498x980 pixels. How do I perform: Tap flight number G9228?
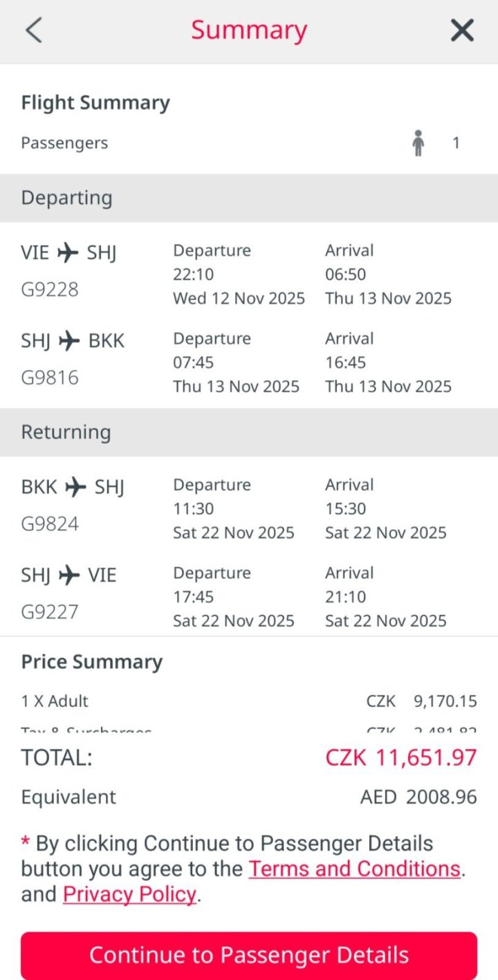(50, 289)
